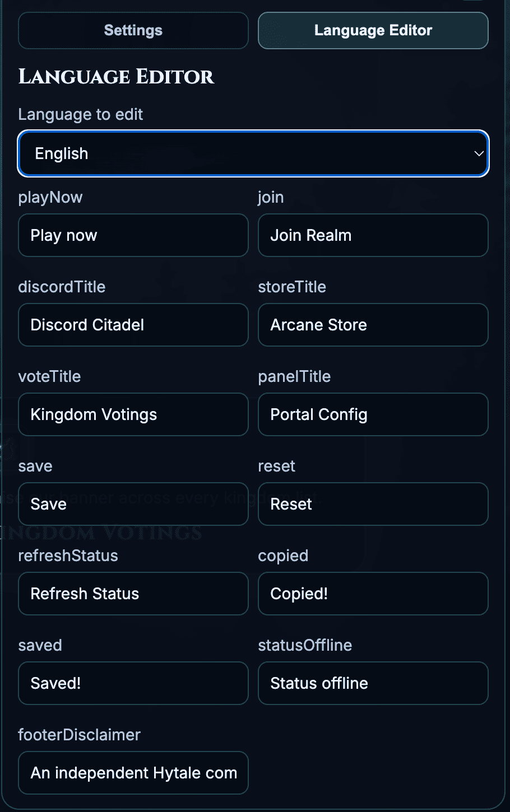Viewport: 510px width, 812px height.
Task: Select the save translation field
Action: coord(133,505)
